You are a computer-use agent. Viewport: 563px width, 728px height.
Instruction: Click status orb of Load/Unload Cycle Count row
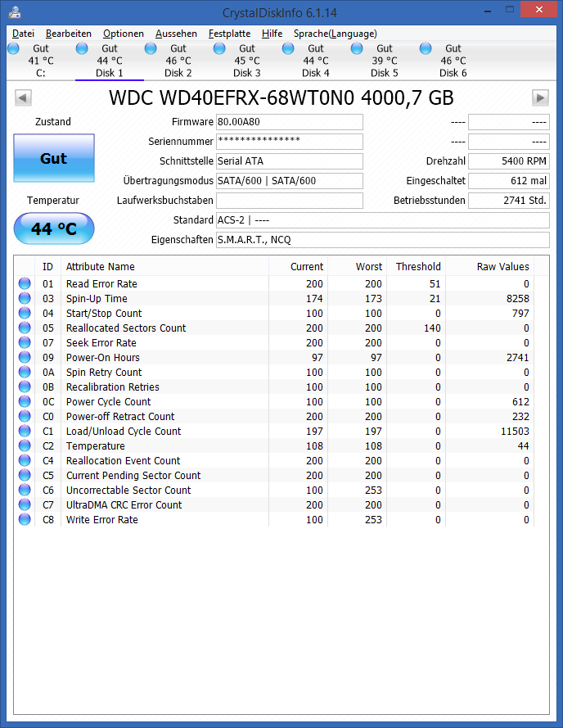[x=25, y=431]
